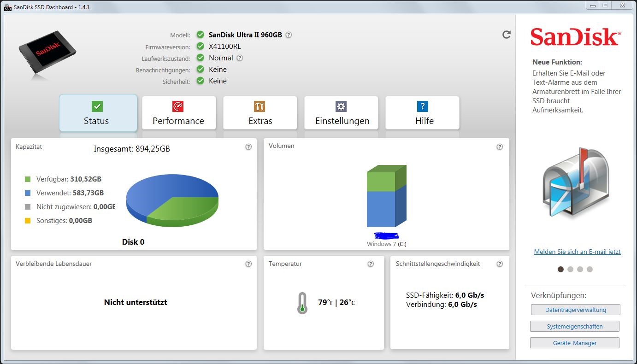Click the green check beside Laufwerkszustand
Screen dimensions: 637x364
pos(200,58)
